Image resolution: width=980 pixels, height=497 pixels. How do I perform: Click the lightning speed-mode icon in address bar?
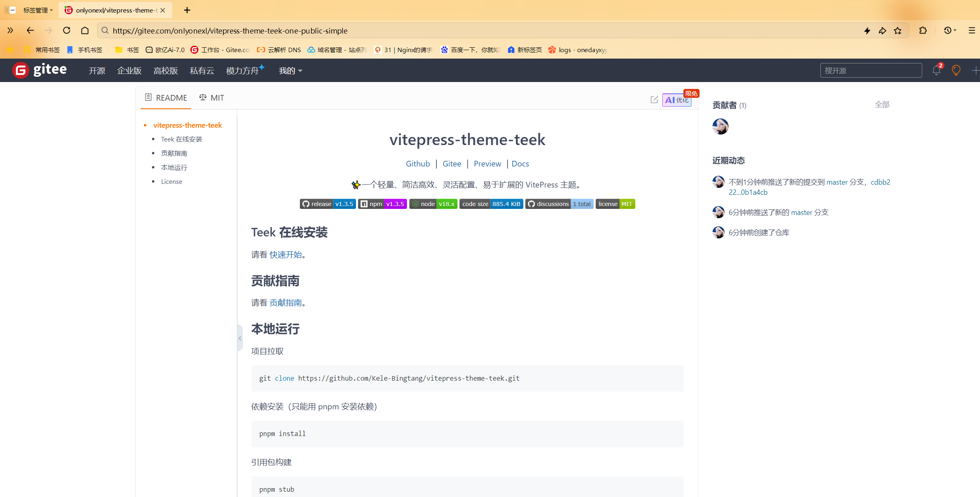(x=867, y=31)
